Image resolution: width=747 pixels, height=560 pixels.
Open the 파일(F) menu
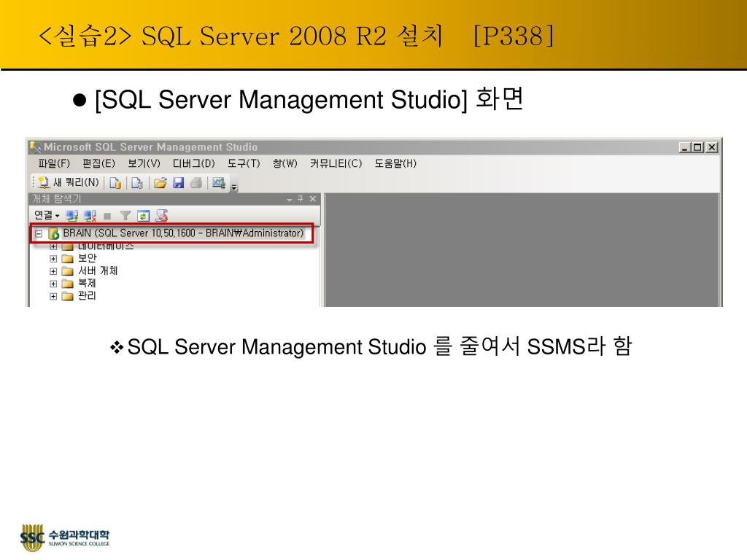54,164
